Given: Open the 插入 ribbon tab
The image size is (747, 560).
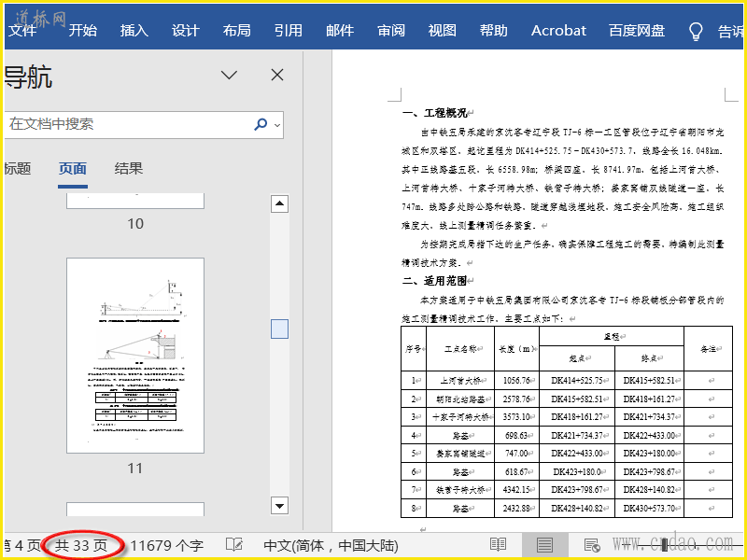Looking at the screenshot, I should [x=134, y=31].
